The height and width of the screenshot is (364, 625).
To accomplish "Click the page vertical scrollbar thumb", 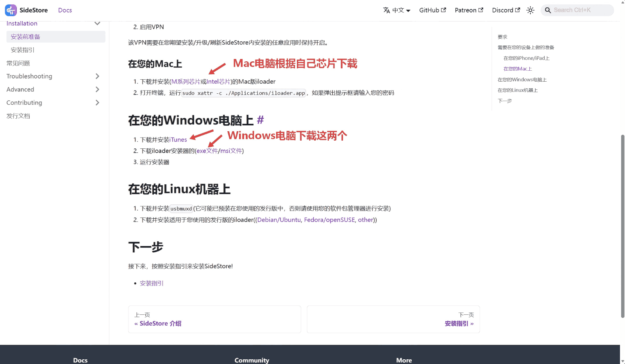I will tap(623, 226).
